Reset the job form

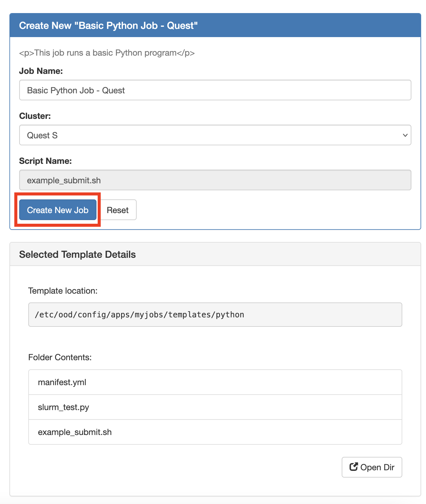pos(118,210)
